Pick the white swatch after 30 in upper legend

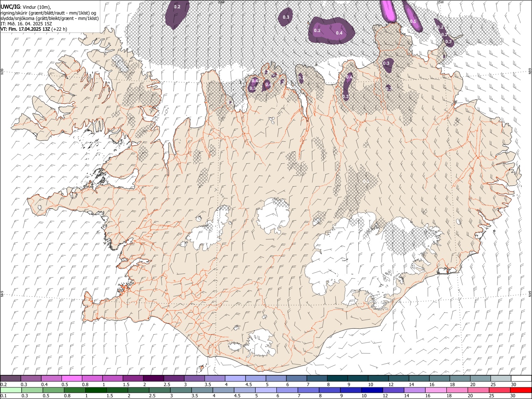coord(521,378)
